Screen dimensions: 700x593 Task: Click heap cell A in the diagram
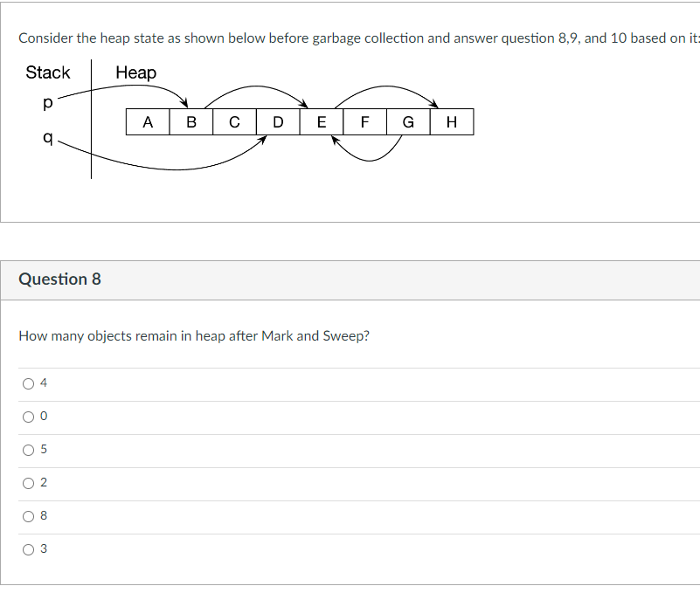coord(148,121)
